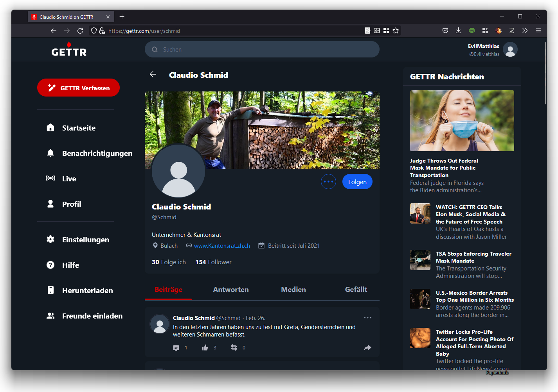This screenshot has height=392, width=558.
Task: Open a new browser tab
Action: tap(122, 17)
